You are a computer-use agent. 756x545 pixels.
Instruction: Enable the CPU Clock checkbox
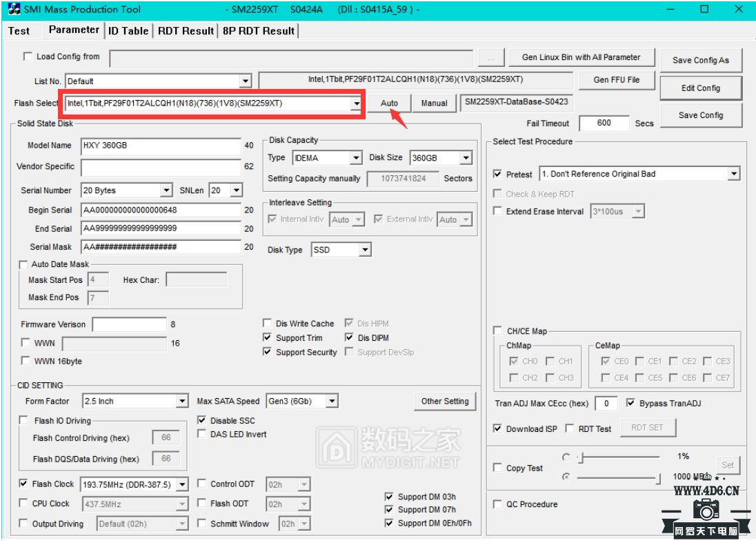(x=23, y=504)
